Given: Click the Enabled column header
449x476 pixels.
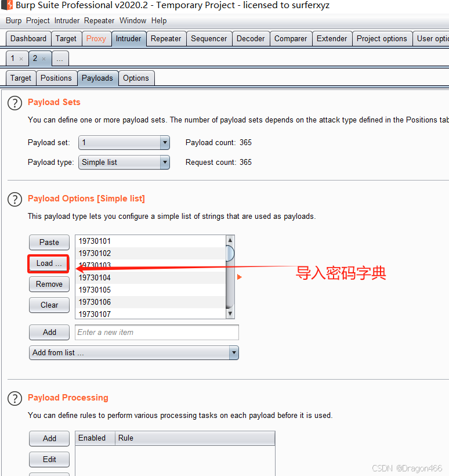Looking at the screenshot, I should [x=95, y=438].
